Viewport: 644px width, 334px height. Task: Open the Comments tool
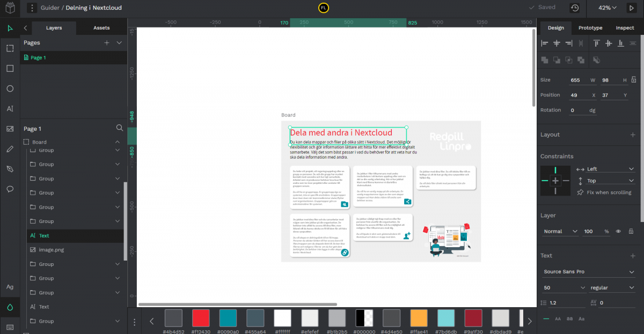click(x=10, y=189)
